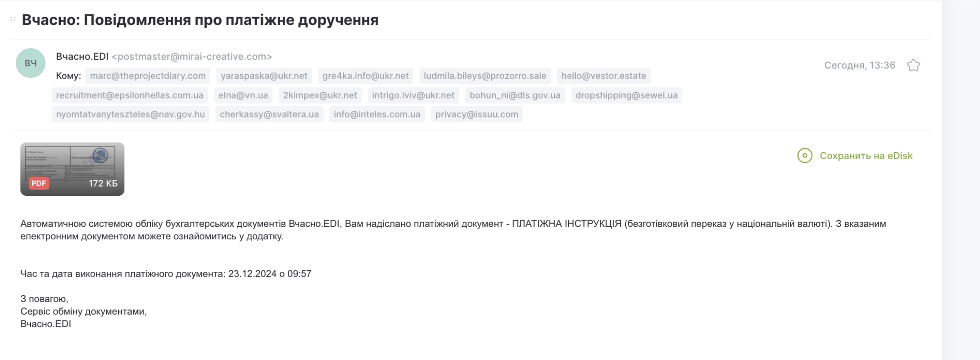Select sender name Вчасно.EDI
Screen dimensions: 980x360
coord(82,56)
